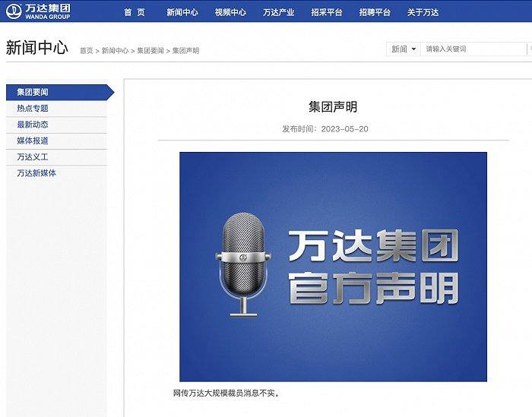Open 招聘平台 in the navigation bar
The height and width of the screenshot is (417, 532).
375,13
